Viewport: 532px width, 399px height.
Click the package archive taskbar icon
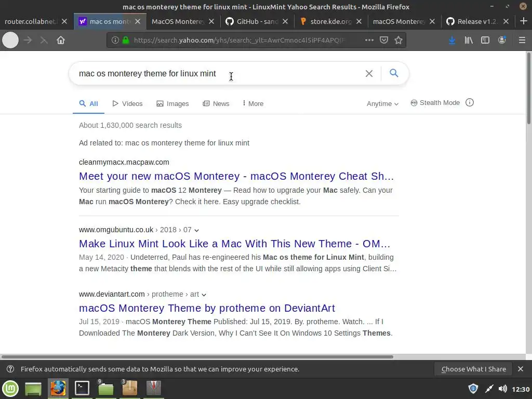(129, 389)
